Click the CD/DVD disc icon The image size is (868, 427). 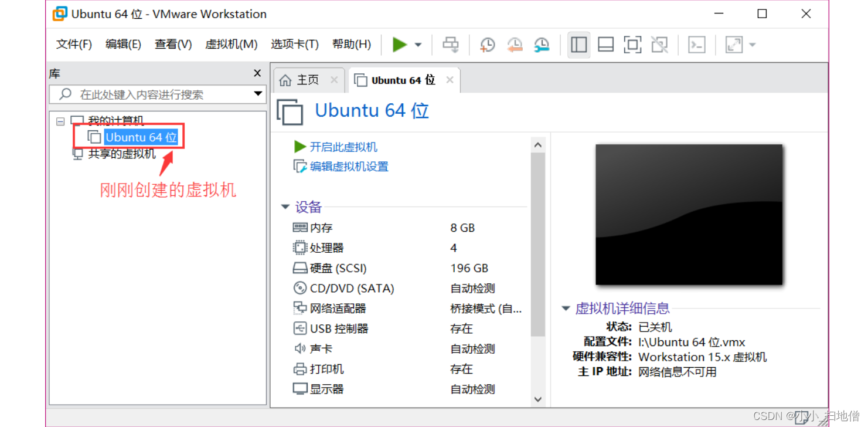coord(300,288)
